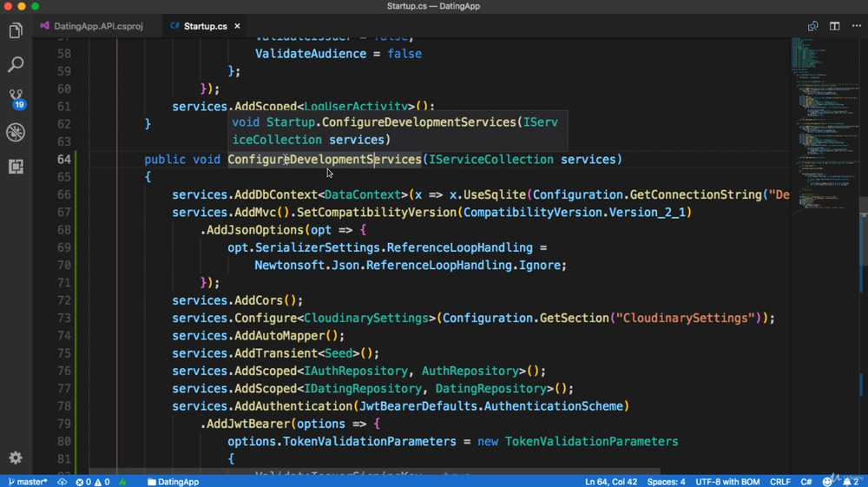
Task: Click AddJsonOptions on line 68
Action: [254, 230]
